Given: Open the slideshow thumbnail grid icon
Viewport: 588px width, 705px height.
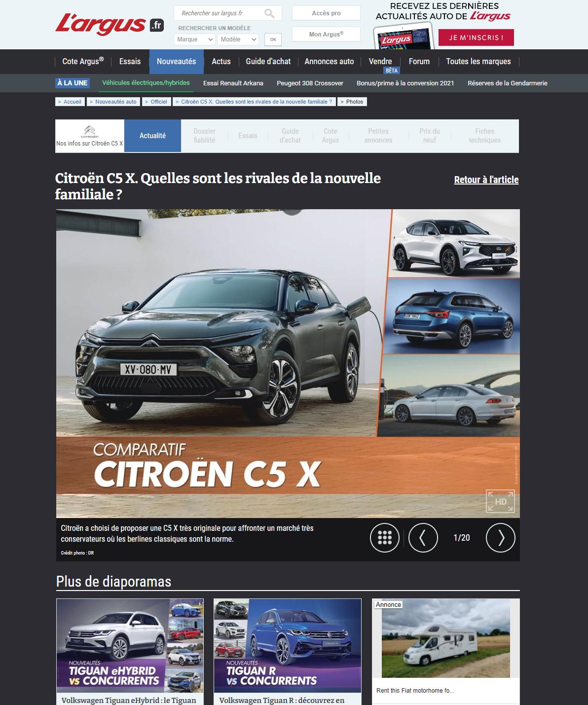Looking at the screenshot, I should 385,537.
